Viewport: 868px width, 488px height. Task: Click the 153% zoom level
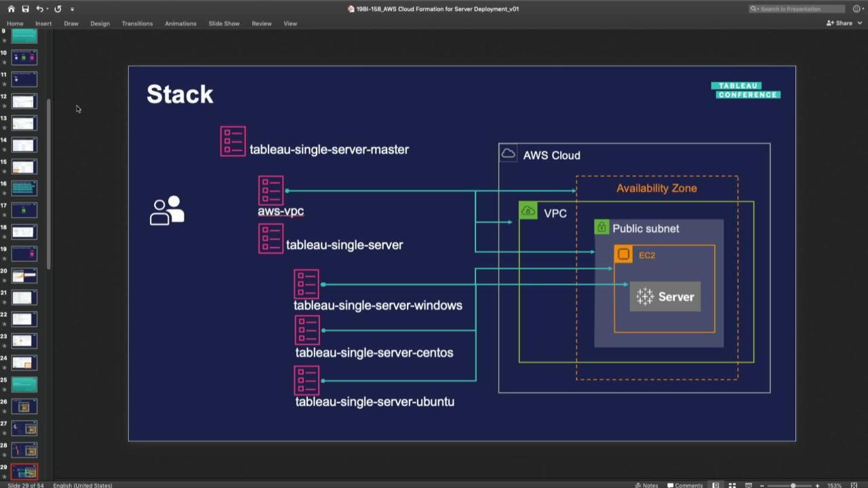click(835, 485)
